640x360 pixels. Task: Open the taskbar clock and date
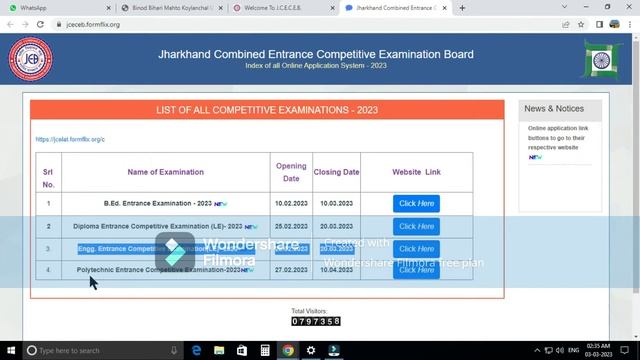(x=598, y=351)
